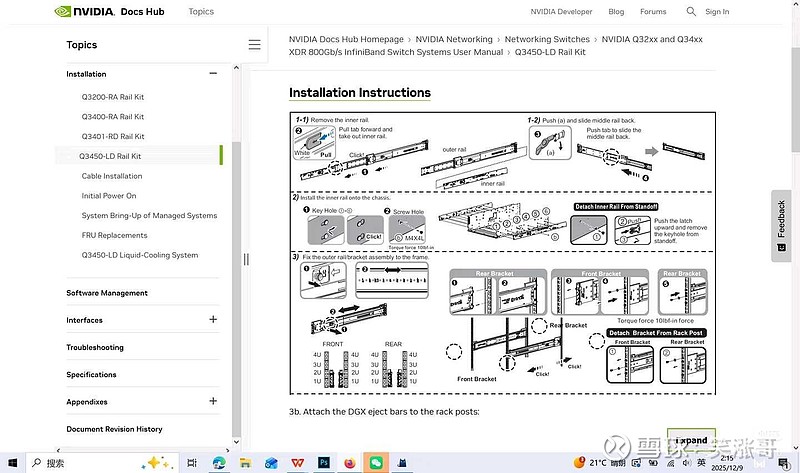
Task: Open File Explorer from the taskbar
Action: (245, 463)
